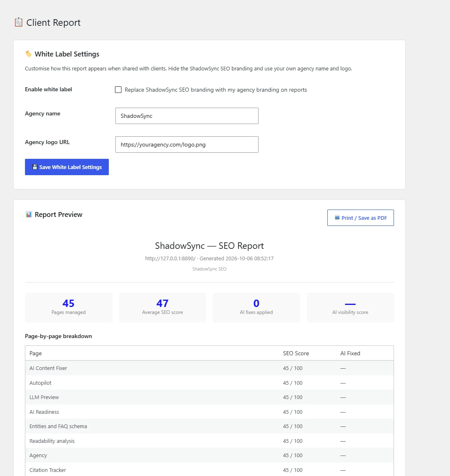The width and height of the screenshot is (450, 476).
Task: Click the 'Client Report' page heading
Action: pyautogui.click(x=54, y=23)
